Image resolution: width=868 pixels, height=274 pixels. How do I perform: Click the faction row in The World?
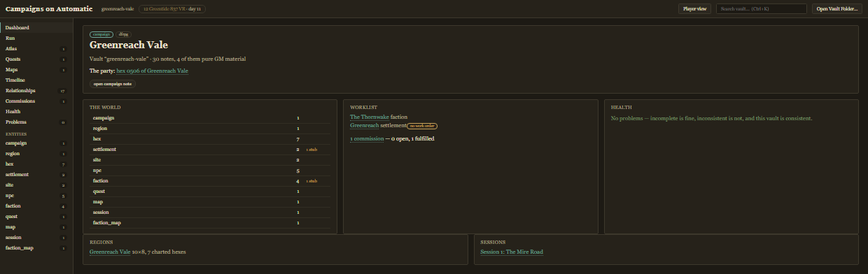pos(210,181)
